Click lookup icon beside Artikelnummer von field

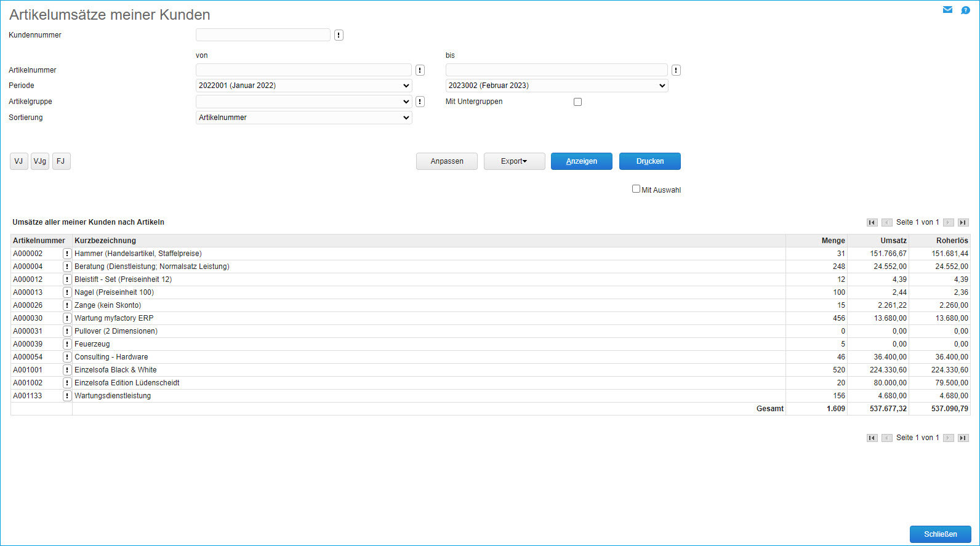[420, 70]
